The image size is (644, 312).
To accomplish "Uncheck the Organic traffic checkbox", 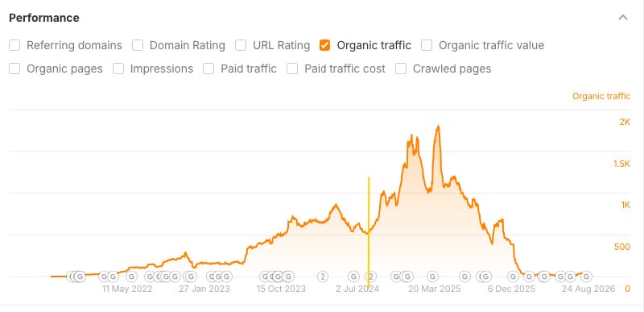I will tap(324, 45).
